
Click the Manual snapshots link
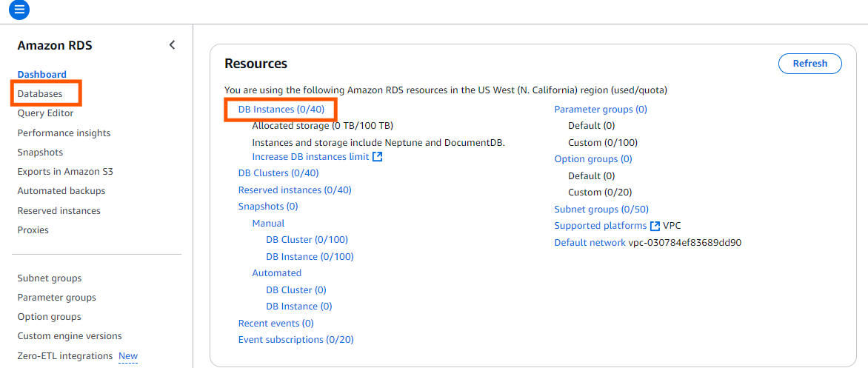[x=269, y=224]
